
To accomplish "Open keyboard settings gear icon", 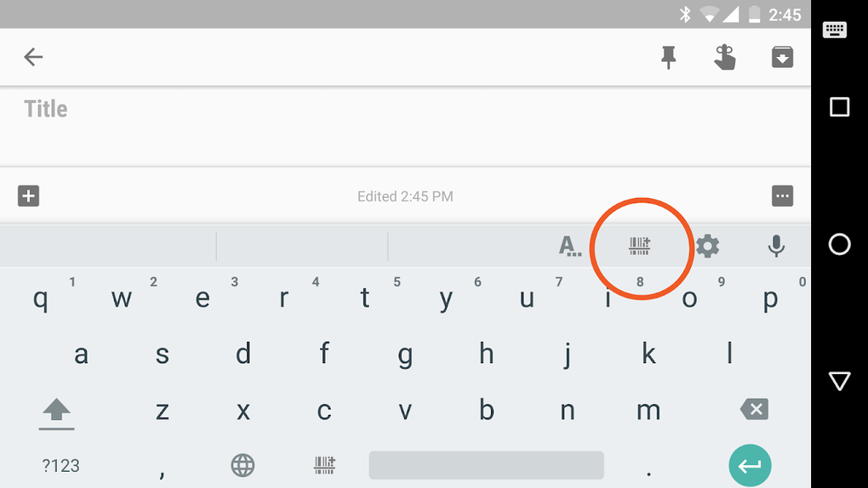I will click(x=707, y=247).
